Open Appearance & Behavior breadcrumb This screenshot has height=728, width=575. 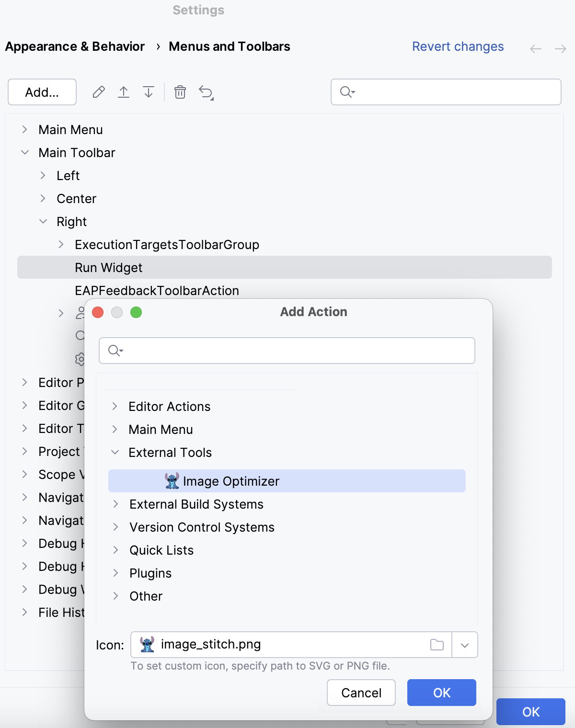pyautogui.click(x=74, y=46)
